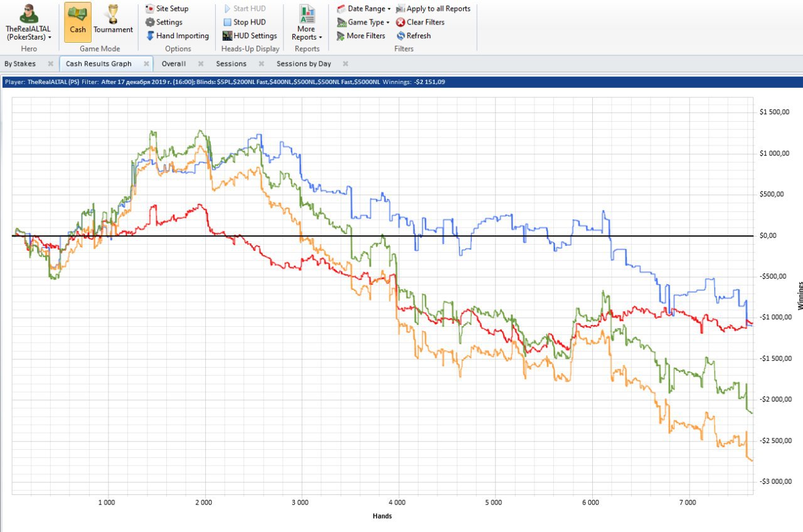Select Cash game mode
Viewport: 803px width, 532px height.
pyautogui.click(x=78, y=22)
